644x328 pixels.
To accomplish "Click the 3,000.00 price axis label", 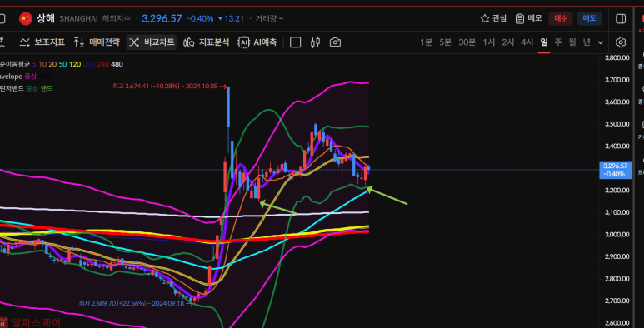I will click(x=617, y=235).
